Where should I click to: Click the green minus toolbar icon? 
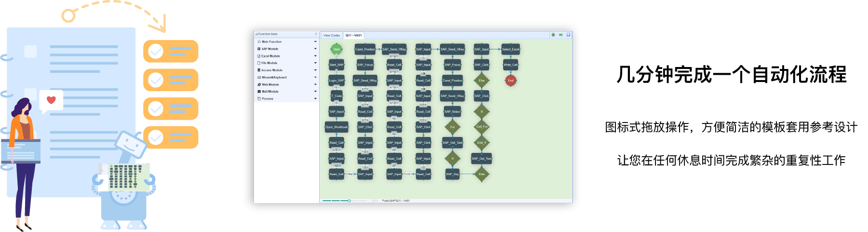tap(561, 35)
